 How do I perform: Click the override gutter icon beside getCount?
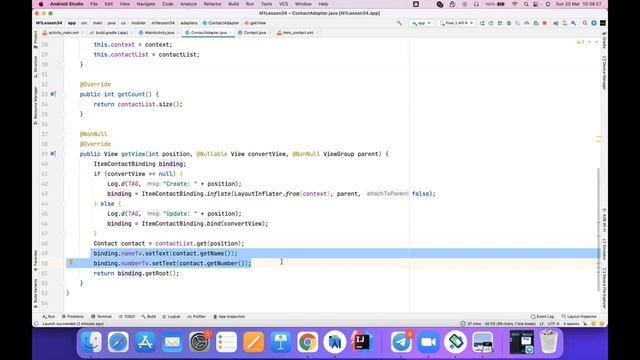point(53,94)
